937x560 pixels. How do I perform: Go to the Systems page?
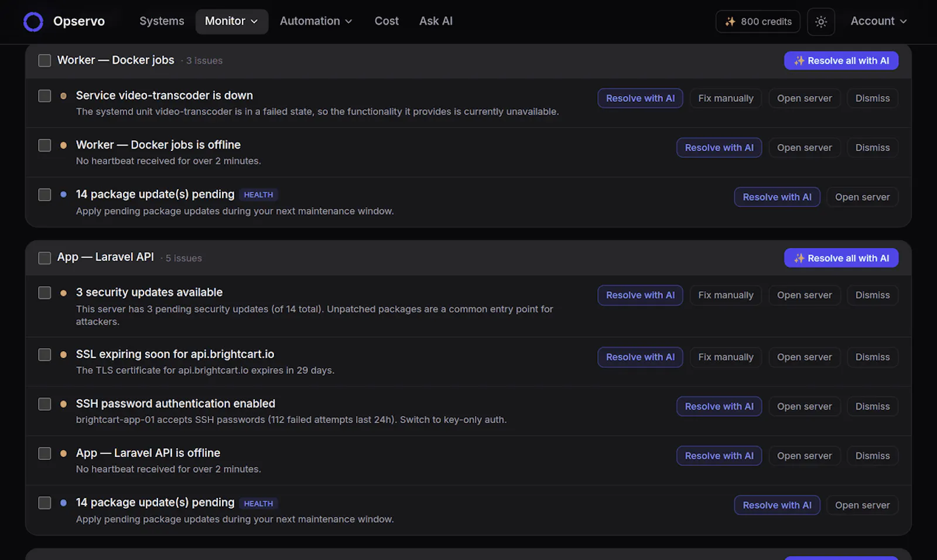162,21
